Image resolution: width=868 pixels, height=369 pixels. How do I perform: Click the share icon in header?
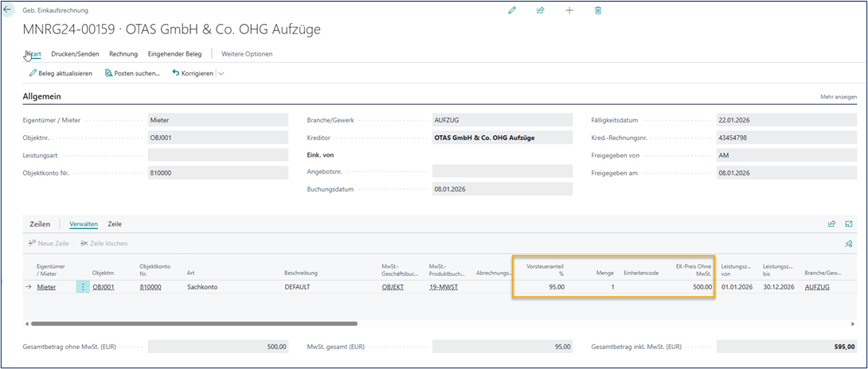pos(541,10)
